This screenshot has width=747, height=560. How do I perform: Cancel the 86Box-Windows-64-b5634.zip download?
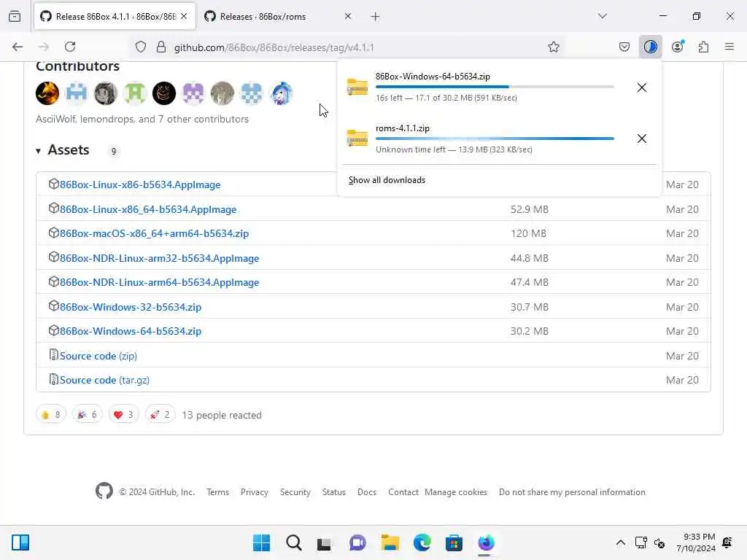coord(642,87)
